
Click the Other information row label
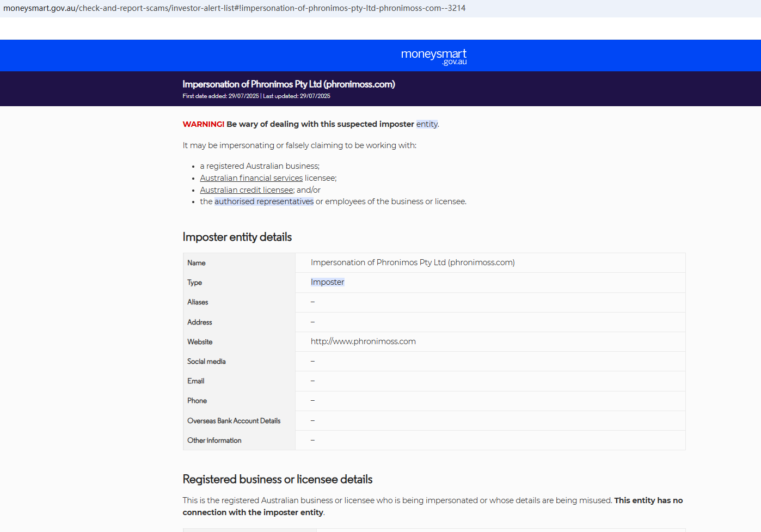click(x=214, y=441)
